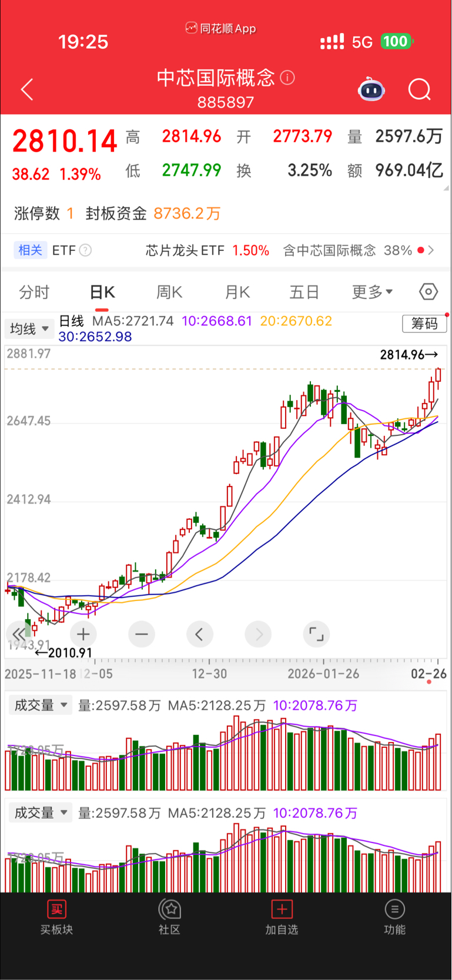Tap the open price 2773.79
Viewport: 452px width, 980px height.
click(303, 136)
